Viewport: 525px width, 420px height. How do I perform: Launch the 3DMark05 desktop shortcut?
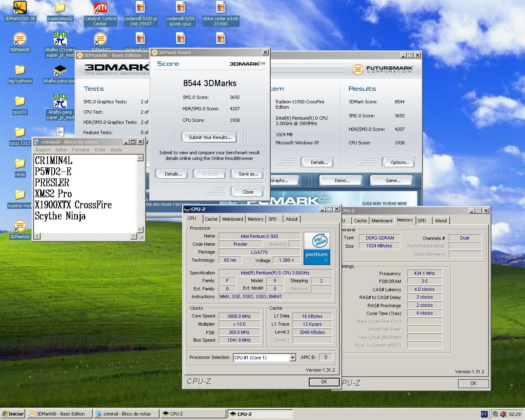click(x=20, y=42)
